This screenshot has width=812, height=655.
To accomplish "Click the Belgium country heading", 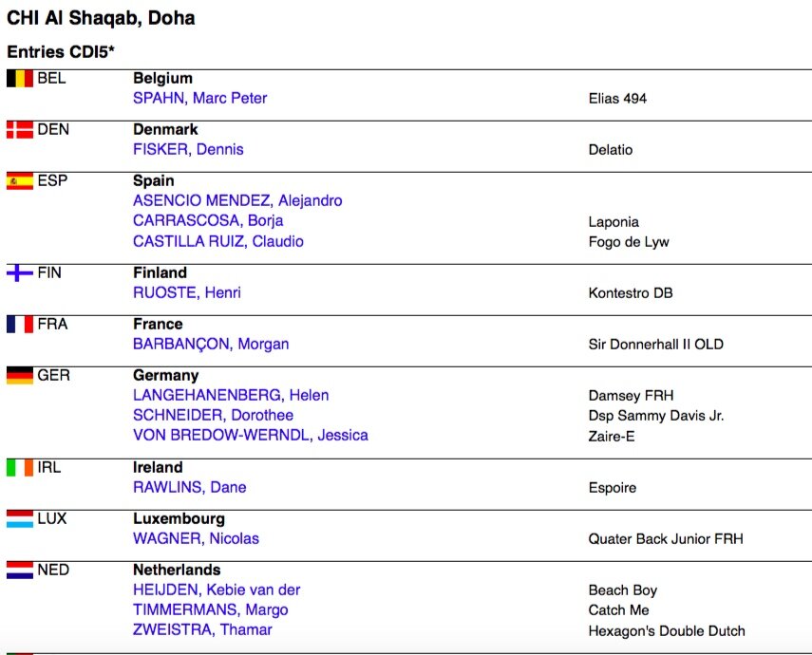I will [162, 78].
